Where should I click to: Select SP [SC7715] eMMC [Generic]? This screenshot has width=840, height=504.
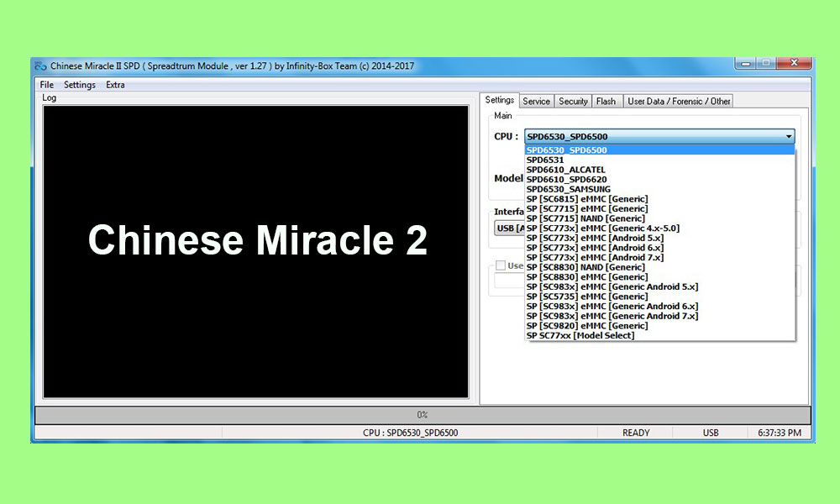(659, 209)
